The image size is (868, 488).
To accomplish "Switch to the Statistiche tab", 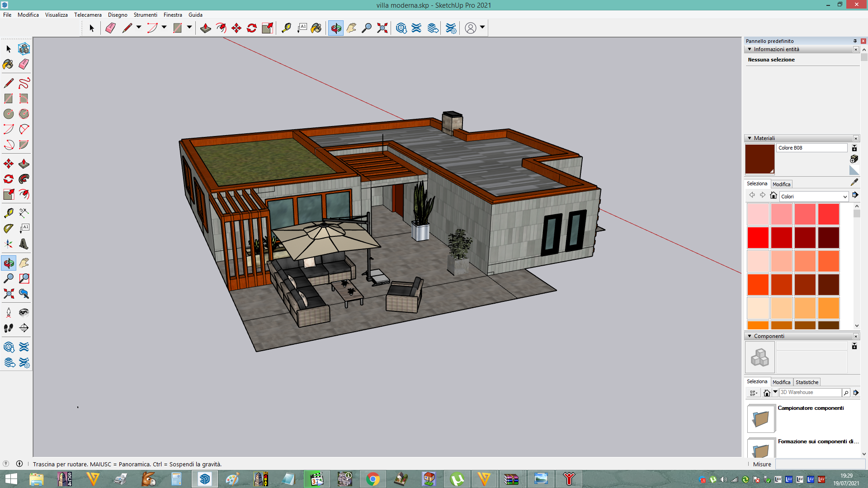I will [x=807, y=382].
